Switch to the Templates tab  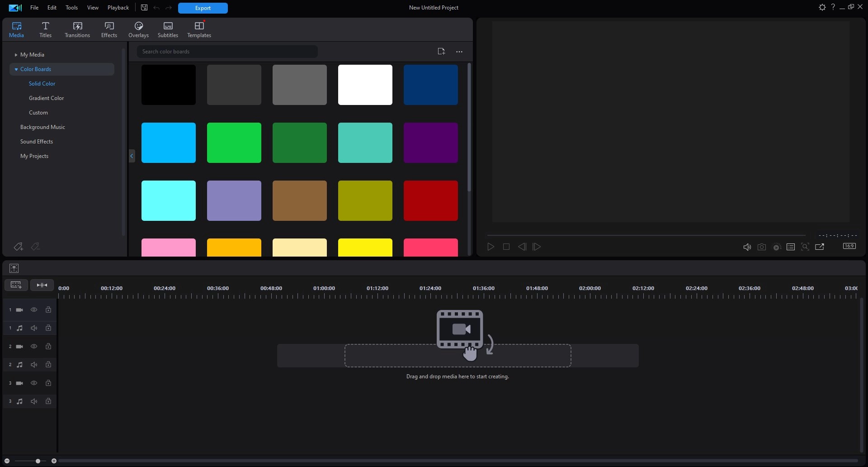[199, 29]
